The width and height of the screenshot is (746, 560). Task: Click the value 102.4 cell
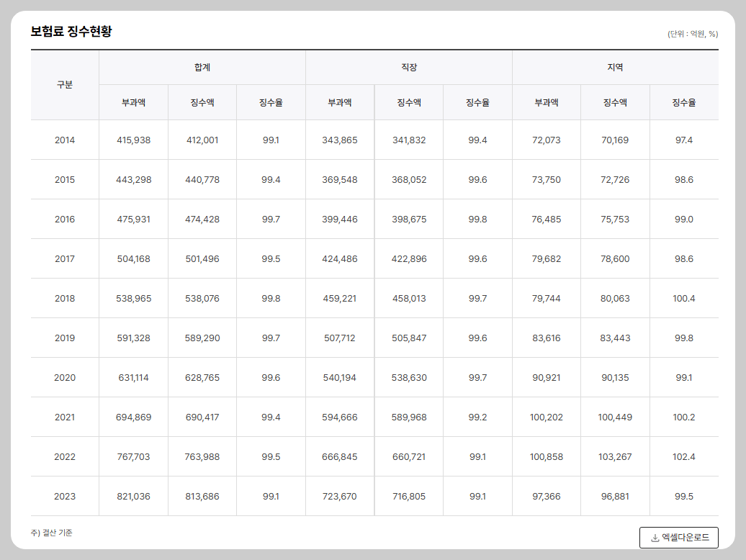pyautogui.click(x=683, y=457)
